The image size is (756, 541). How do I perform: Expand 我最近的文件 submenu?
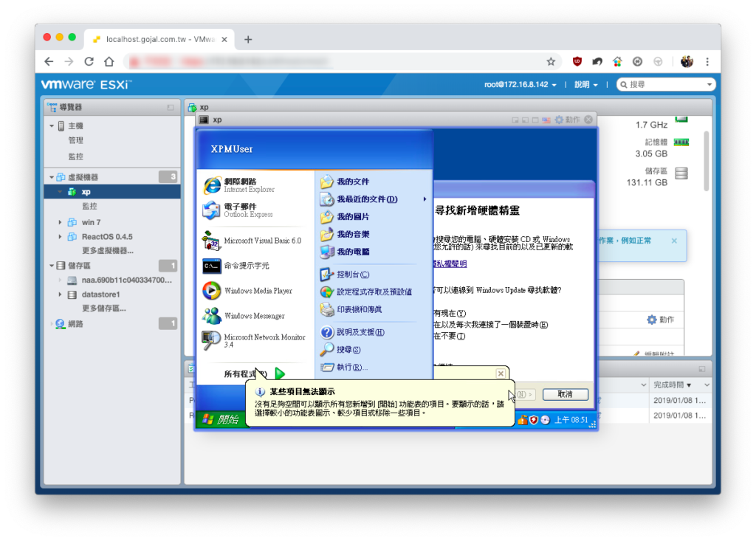pos(425,199)
